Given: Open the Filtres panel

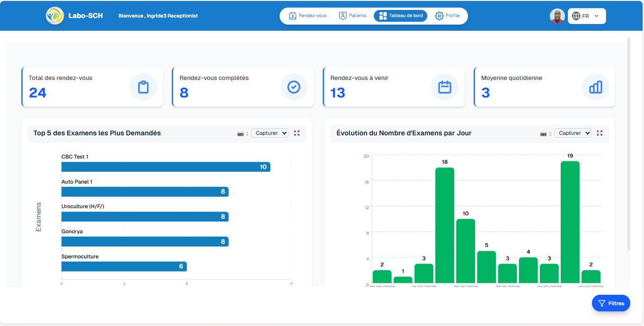Looking at the screenshot, I should click(611, 303).
